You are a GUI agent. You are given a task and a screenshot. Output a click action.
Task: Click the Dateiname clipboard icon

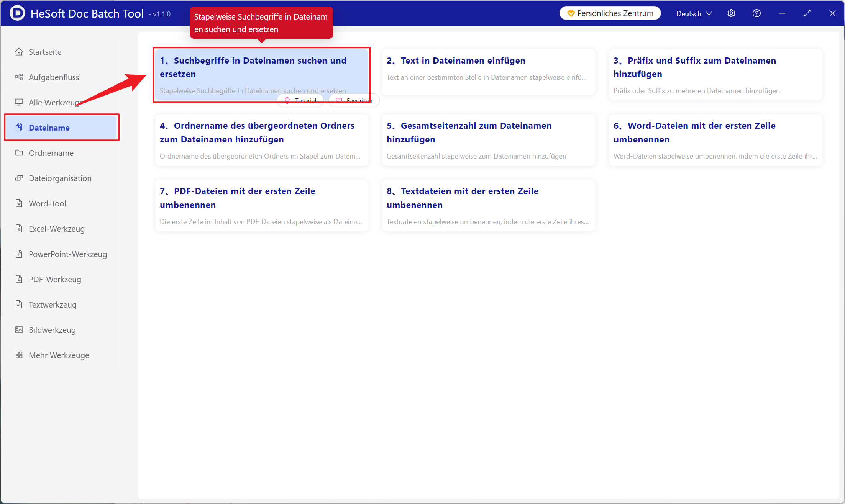pyautogui.click(x=19, y=128)
